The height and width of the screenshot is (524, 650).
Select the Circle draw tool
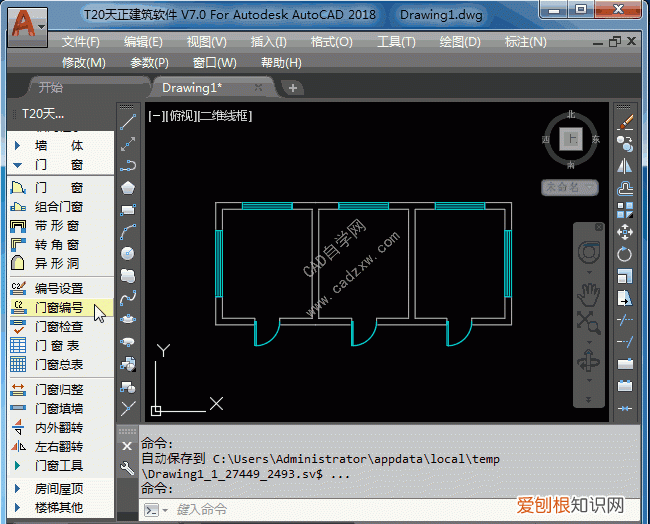click(x=128, y=253)
